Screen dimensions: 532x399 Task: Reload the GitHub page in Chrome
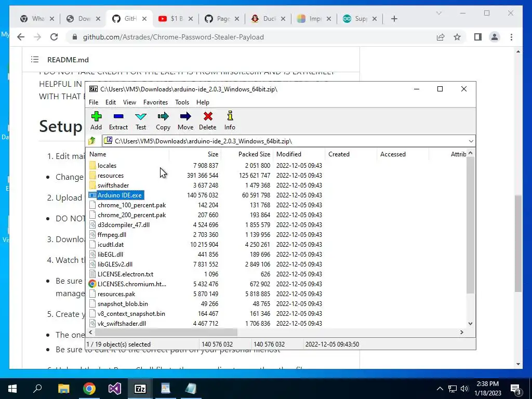click(54, 37)
